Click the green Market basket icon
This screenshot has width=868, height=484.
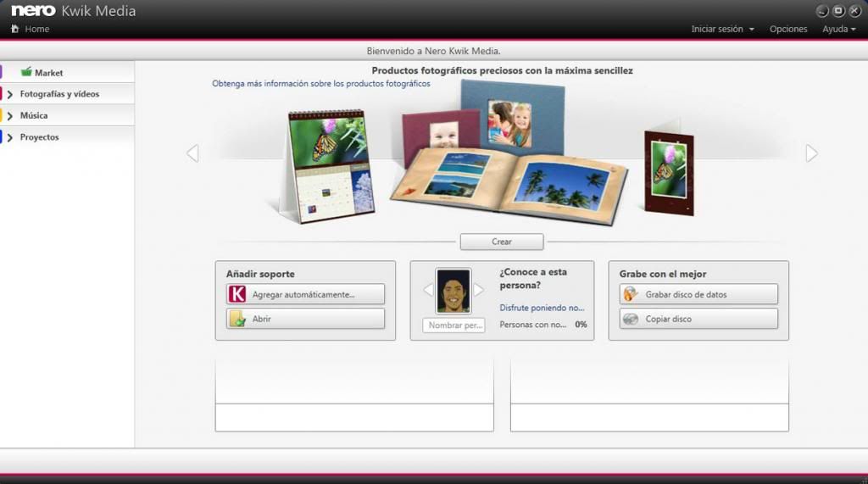point(26,71)
